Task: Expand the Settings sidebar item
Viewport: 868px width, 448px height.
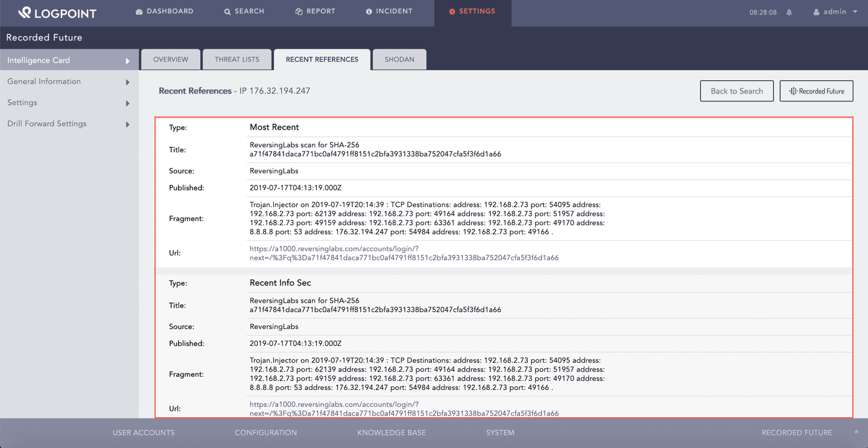Action: pyautogui.click(x=69, y=103)
